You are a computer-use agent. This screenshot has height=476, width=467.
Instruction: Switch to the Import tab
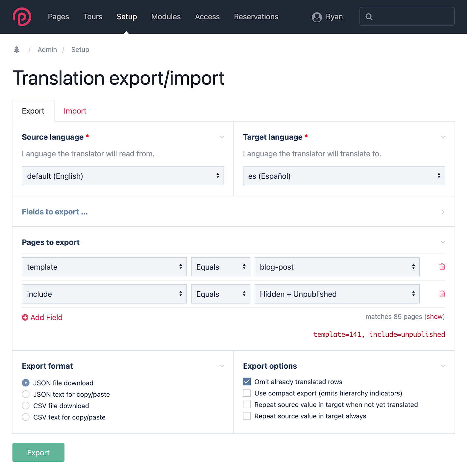pos(75,111)
